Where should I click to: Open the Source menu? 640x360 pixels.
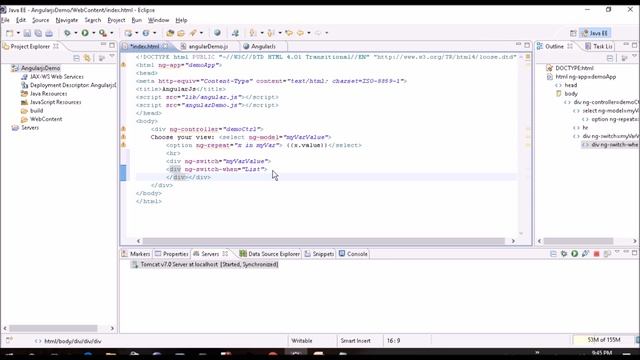click(40, 20)
